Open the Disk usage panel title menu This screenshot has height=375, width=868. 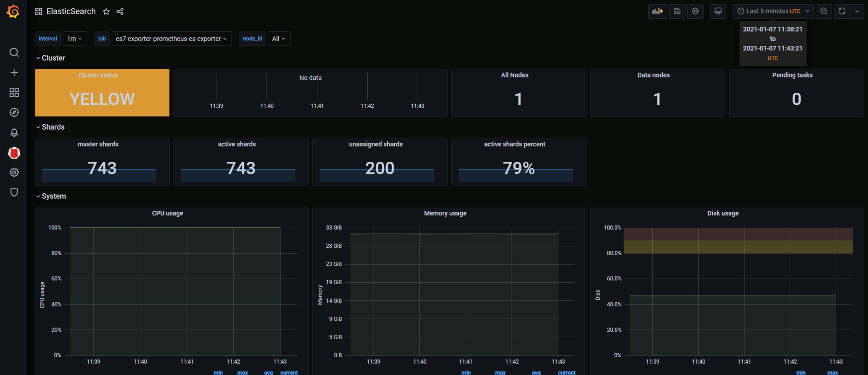(723, 213)
